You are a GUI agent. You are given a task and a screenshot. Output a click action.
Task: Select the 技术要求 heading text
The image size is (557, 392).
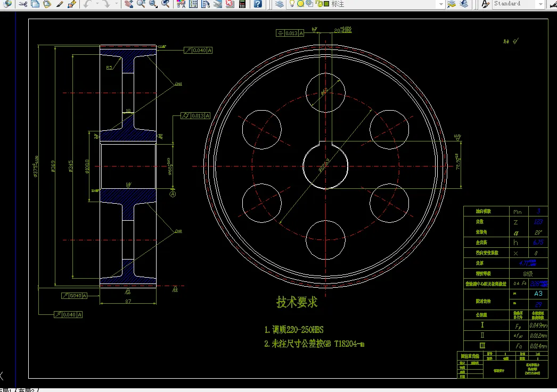click(297, 302)
